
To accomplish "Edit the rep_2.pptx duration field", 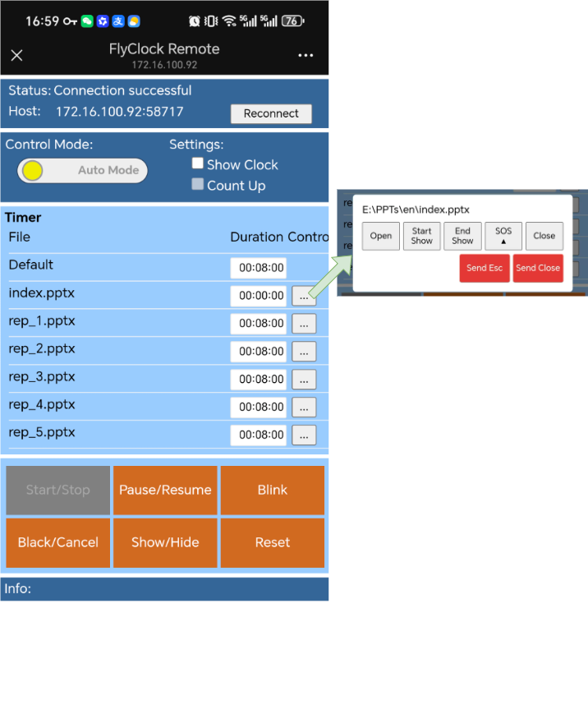I will tap(259, 352).
